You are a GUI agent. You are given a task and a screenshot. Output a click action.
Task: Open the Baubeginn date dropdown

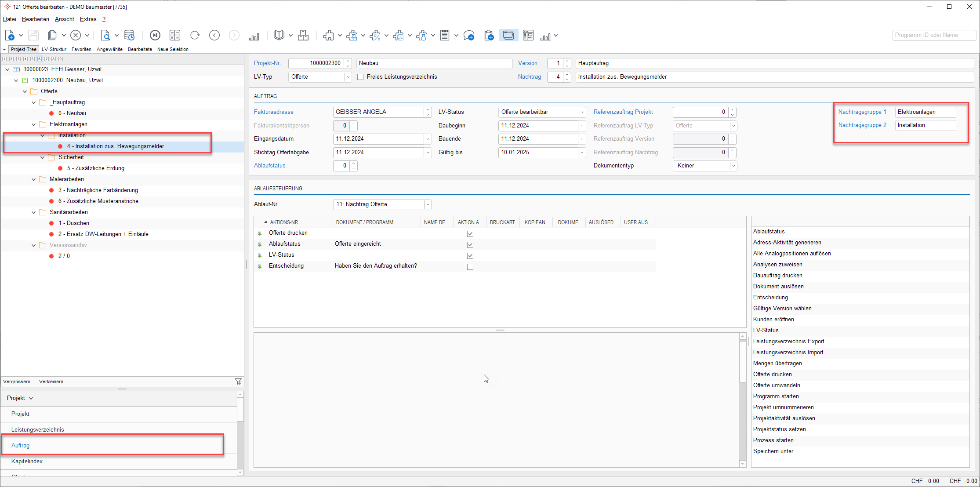(x=582, y=126)
